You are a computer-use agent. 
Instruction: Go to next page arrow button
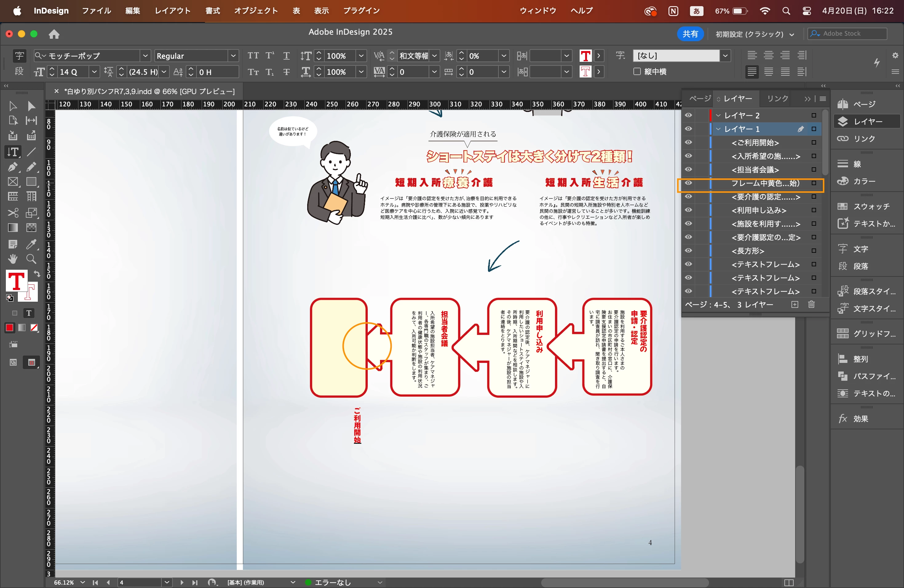pos(182,582)
